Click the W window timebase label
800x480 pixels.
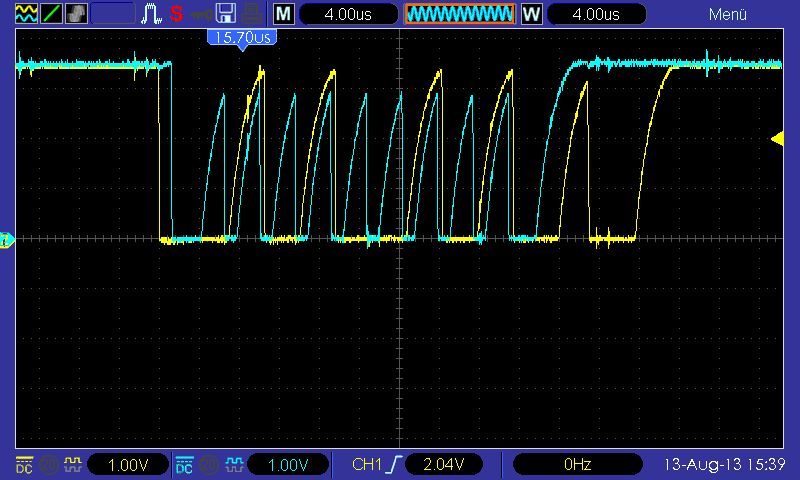[x=531, y=14]
